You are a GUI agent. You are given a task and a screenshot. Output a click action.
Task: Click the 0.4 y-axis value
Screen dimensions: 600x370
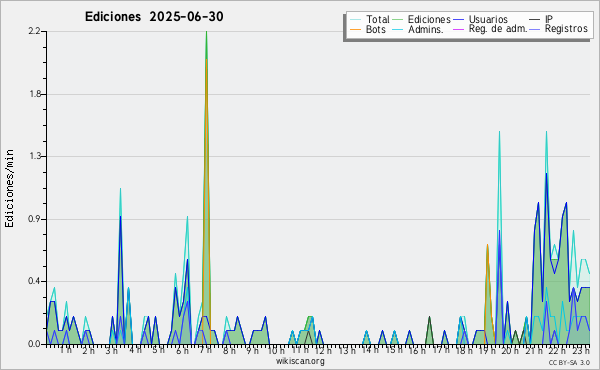(34, 281)
